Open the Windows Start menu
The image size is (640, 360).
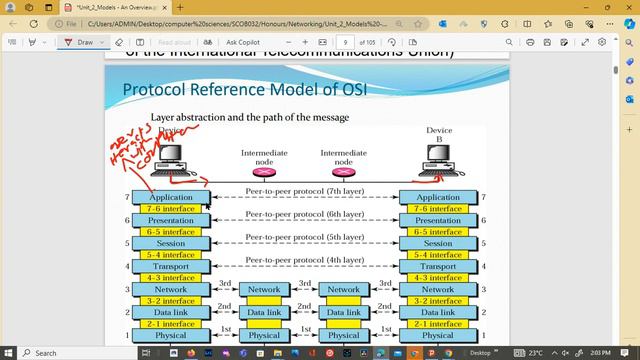coord(8,353)
